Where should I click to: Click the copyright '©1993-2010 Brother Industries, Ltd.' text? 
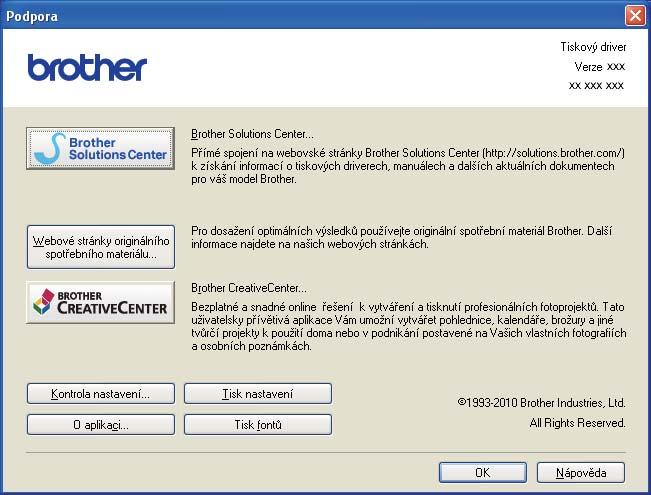[x=541, y=403]
